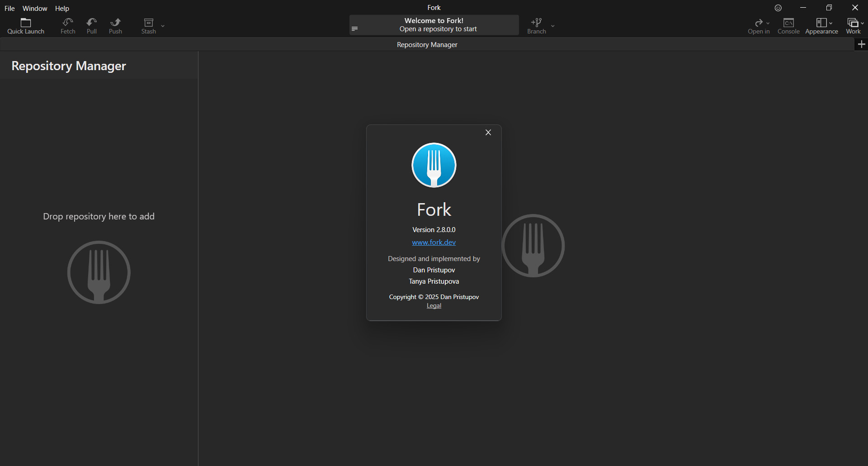This screenshot has height=466, width=868.
Task: Open the File menu
Action: coord(9,8)
